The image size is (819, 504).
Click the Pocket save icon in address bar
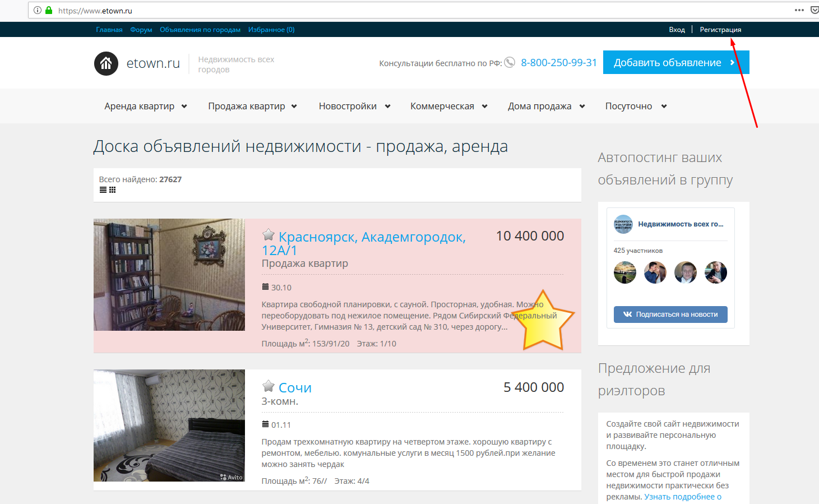click(815, 10)
